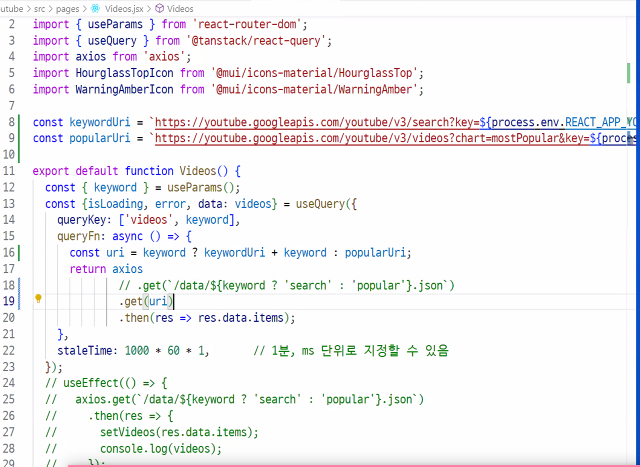Click 'const uri' variable on line 16

(97, 253)
